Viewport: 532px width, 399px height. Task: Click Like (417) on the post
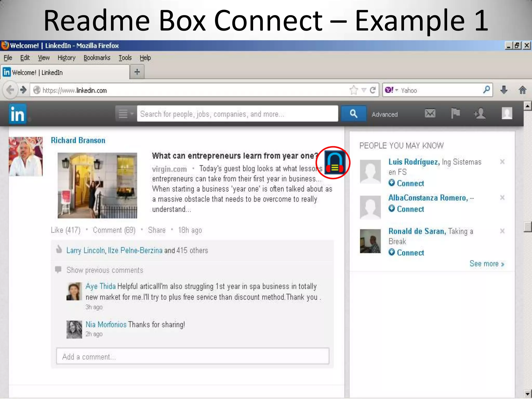click(x=66, y=230)
